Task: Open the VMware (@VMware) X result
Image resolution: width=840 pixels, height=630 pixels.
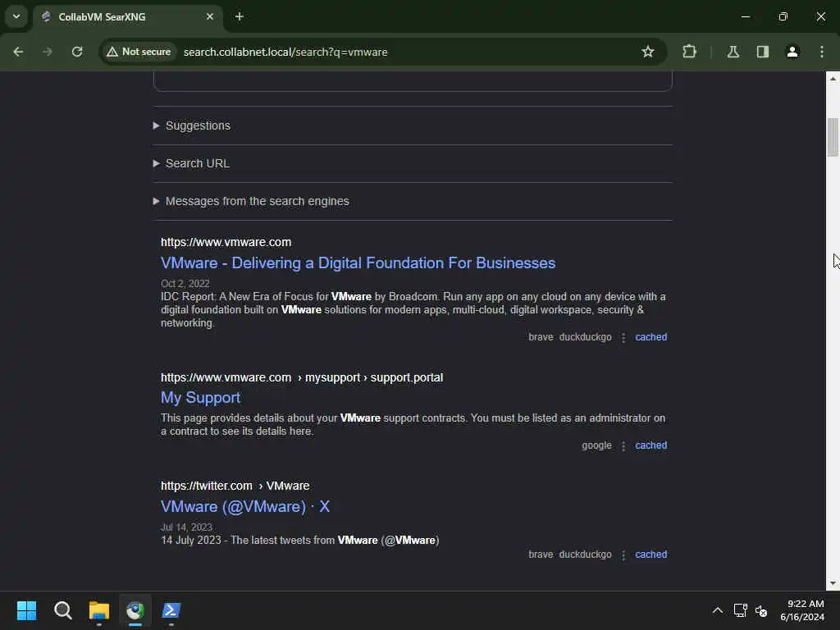Action: tap(245, 506)
